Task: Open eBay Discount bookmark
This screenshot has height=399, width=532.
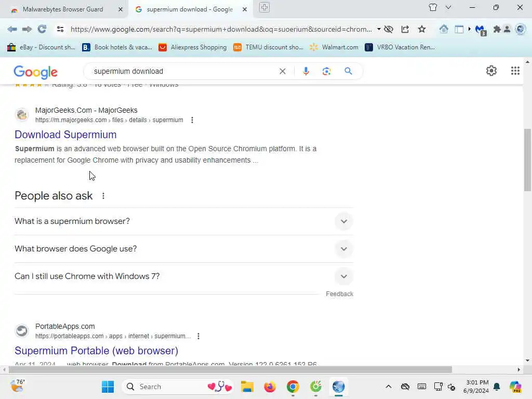Action: [41, 47]
